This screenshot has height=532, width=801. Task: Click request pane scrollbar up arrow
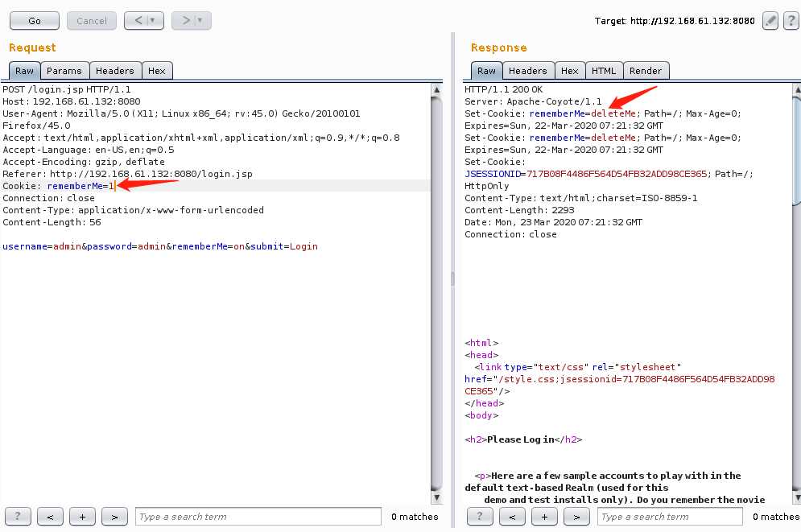pos(436,90)
